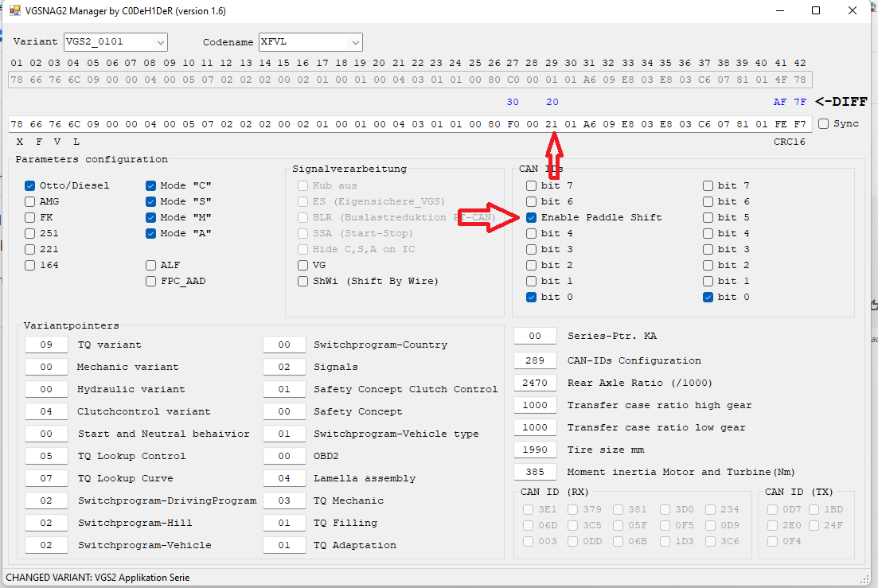This screenshot has width=878, height=588.
Task: Minimize the VGSNAG2 Manager window
Action: pyautogui.click(x=778, y=11)
